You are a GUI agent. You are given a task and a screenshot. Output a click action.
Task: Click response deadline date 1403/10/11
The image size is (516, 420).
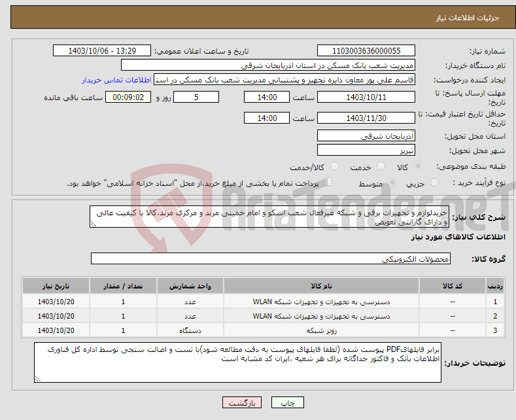366,97
